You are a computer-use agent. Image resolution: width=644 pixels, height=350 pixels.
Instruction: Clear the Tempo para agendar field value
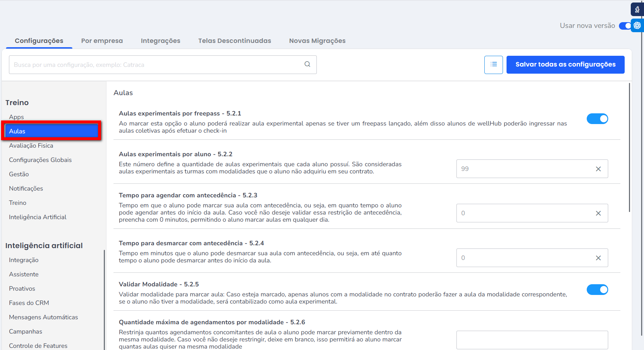(598, 213)
